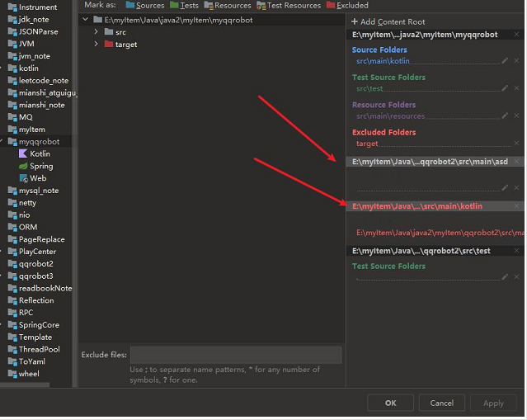Select the PageReplace module
The image size is (527, 420).
36,239
